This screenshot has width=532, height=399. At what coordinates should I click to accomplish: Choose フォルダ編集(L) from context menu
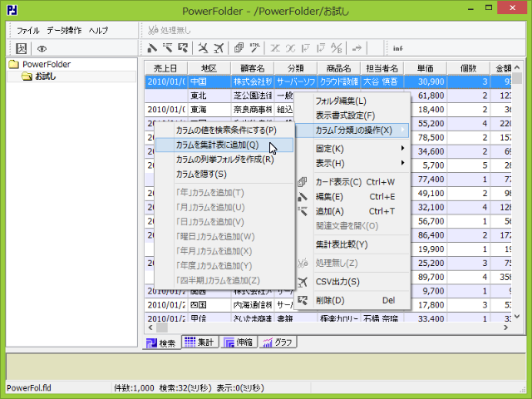click(x=352, y=101)
